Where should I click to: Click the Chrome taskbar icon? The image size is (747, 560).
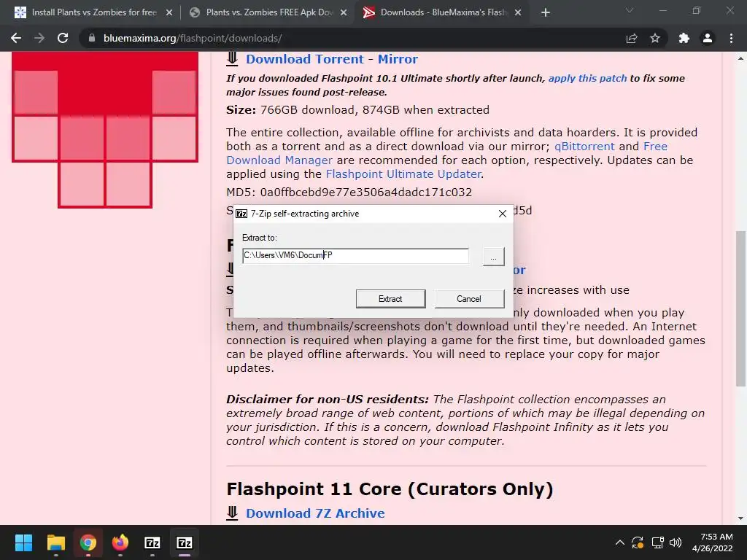pos(88,542)
